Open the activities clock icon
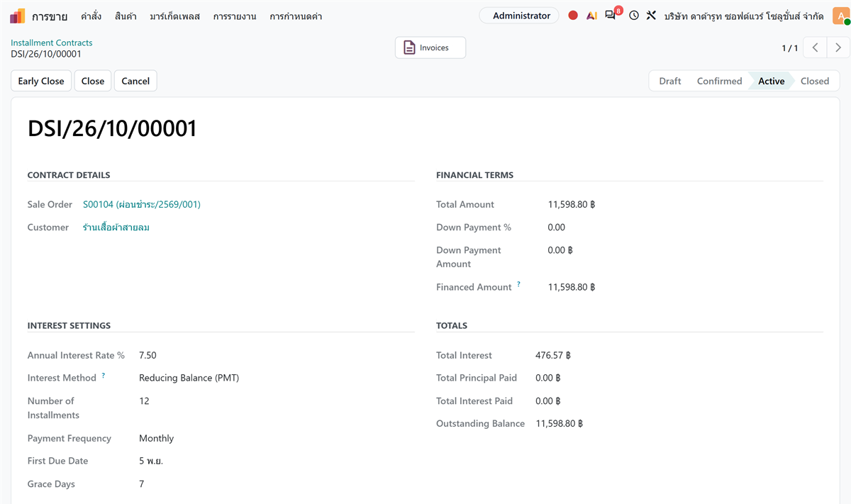Image resolution: width=851 pixels, height=504 pixels. (x=634, y=16)
